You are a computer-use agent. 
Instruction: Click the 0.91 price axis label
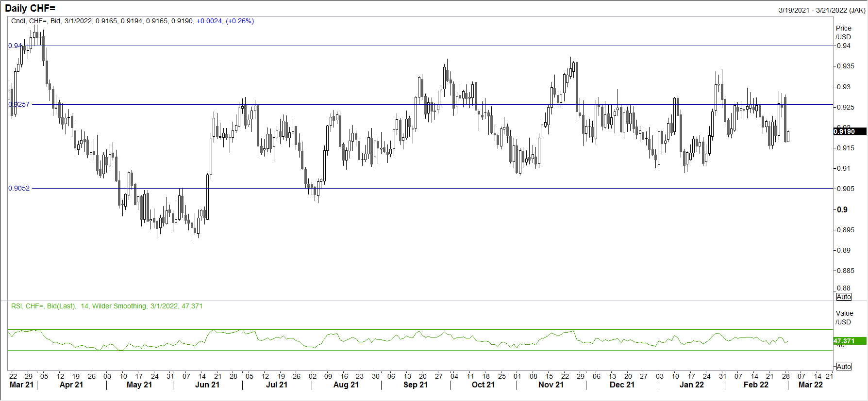pyautogui.click(x=844, y=168)
